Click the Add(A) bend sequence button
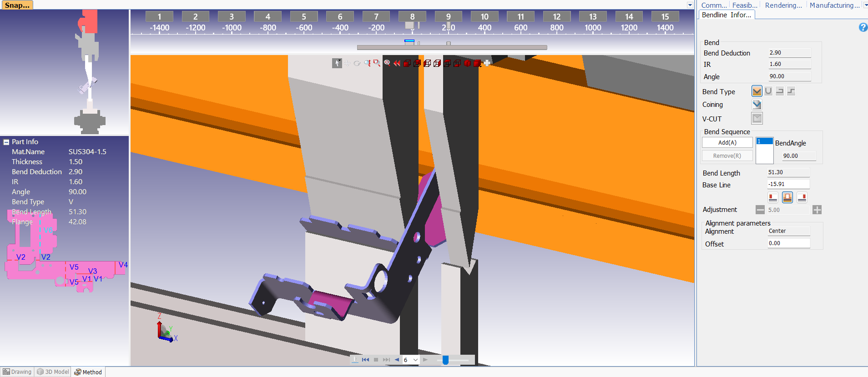Screen dimensions: 868x377 point(727,143)
